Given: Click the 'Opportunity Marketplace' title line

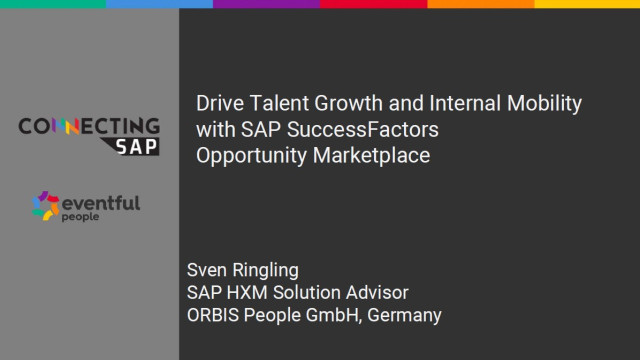Looking at the screenshot, I should coord(313,156).
